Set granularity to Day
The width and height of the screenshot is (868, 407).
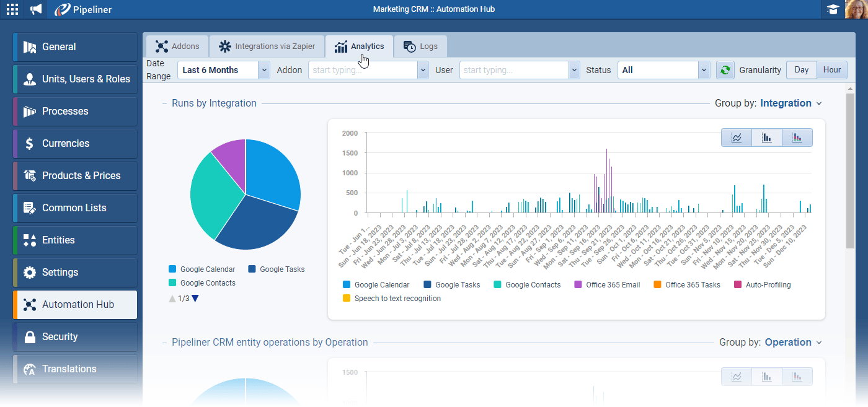pos(801,70)
